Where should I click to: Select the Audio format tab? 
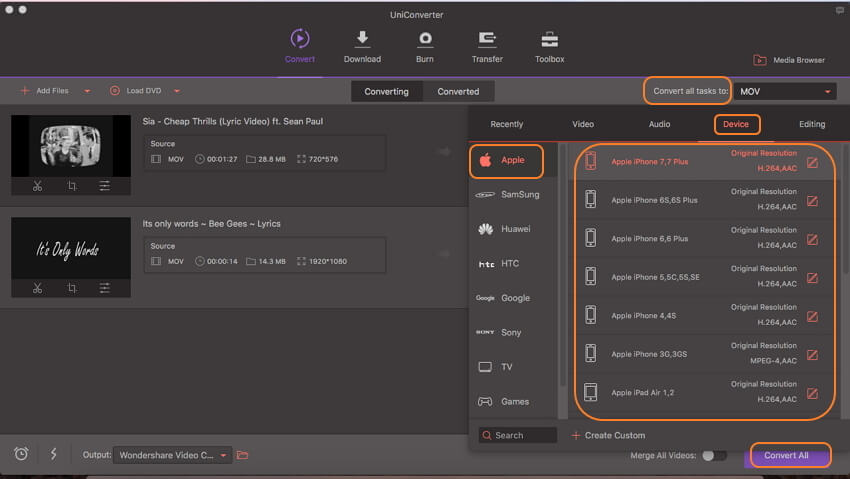[659, 124]
